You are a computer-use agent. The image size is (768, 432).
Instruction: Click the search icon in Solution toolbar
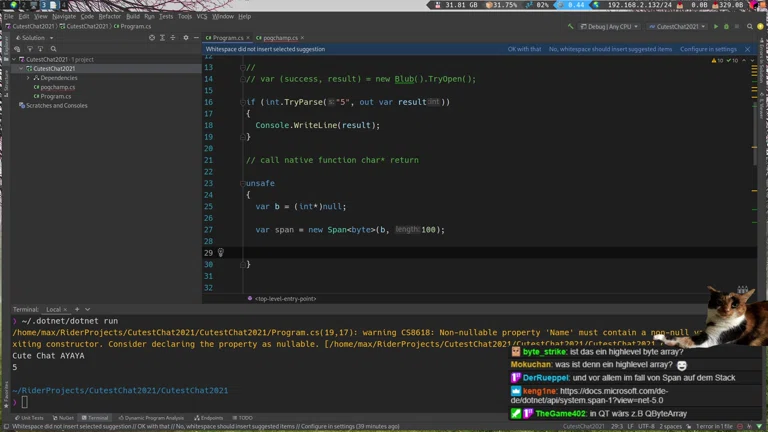(x=53, y=49)
